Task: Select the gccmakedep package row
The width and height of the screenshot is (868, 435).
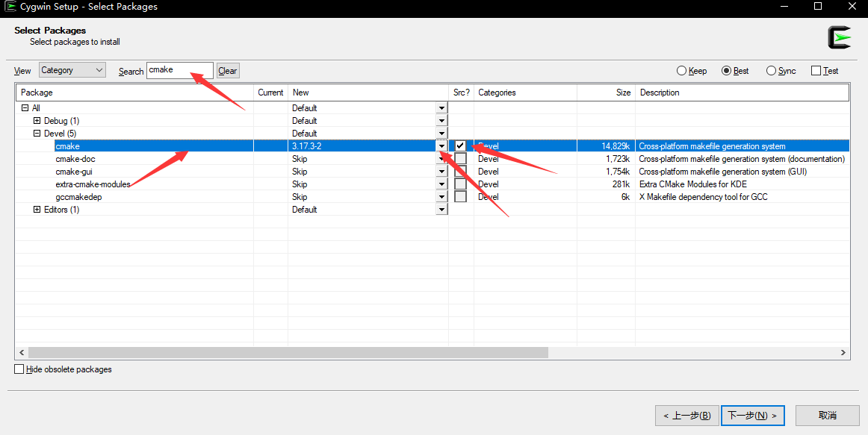Action: (x=433, y=197)
